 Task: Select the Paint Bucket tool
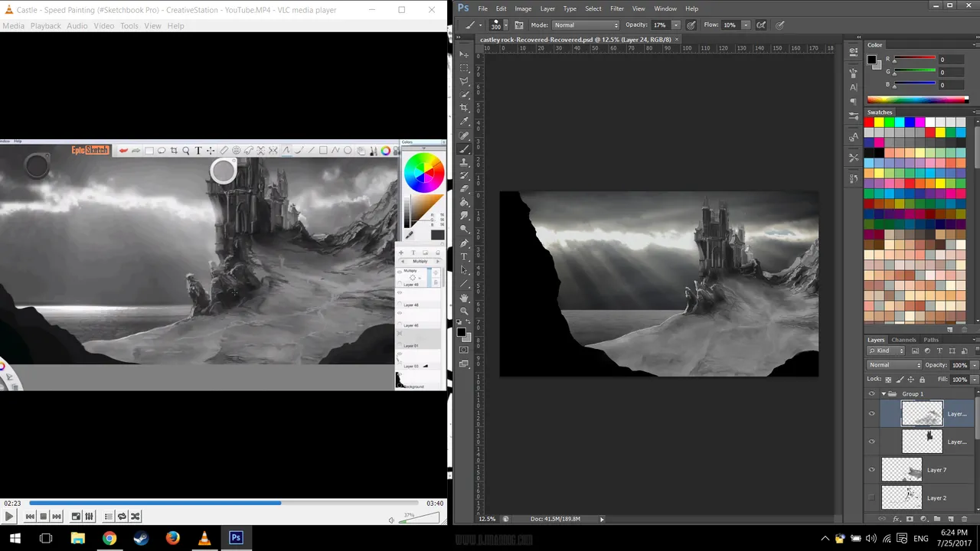click(464, 203)
